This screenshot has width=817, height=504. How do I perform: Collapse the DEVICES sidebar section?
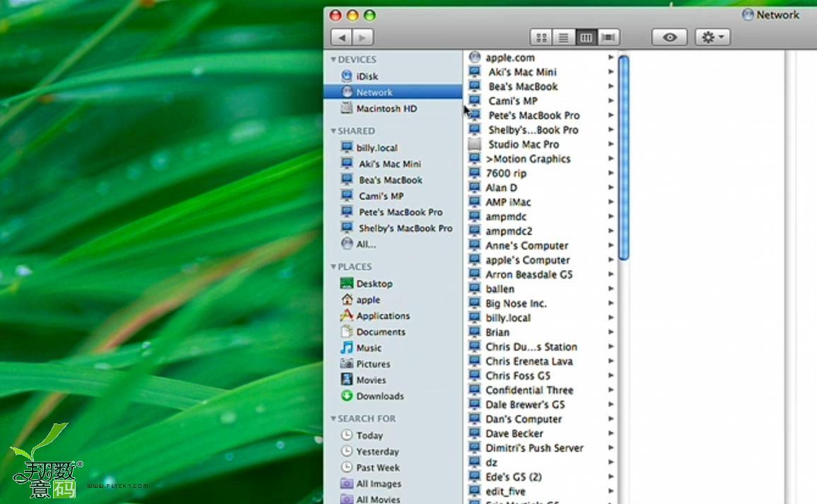tap(333, 59)
